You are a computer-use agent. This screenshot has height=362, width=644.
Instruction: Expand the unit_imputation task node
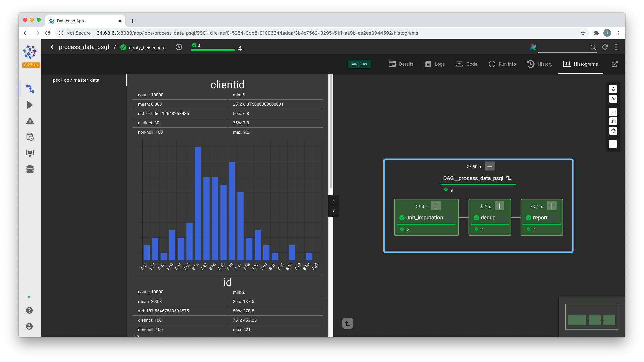click(x=436, y=206)
